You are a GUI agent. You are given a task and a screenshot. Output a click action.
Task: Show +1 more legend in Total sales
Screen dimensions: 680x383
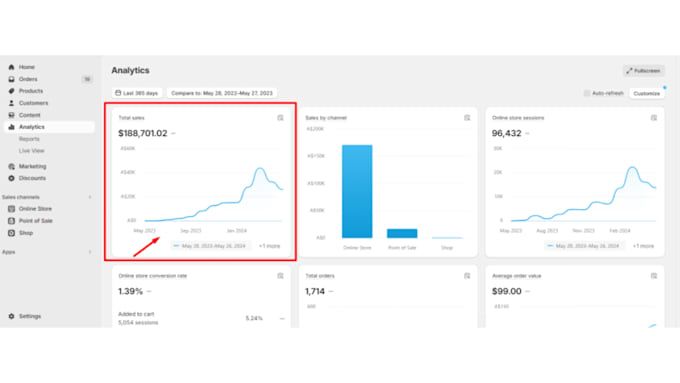coord(269,246)
